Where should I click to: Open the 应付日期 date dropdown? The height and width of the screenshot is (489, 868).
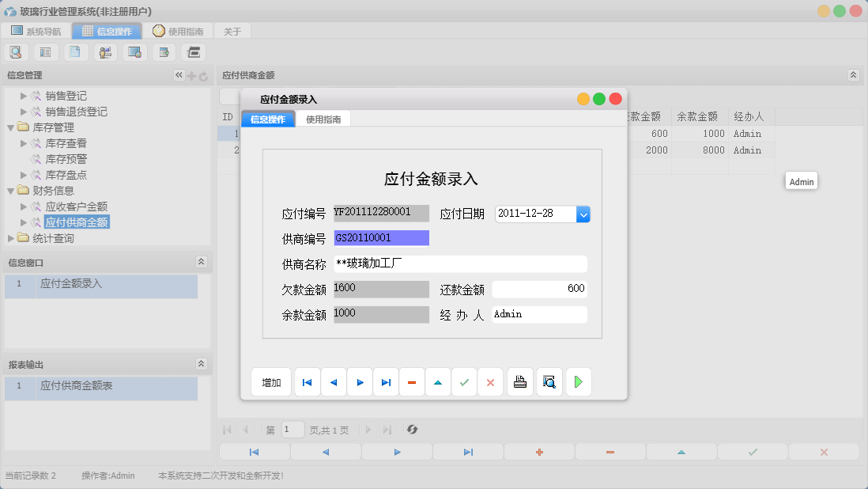583,214
